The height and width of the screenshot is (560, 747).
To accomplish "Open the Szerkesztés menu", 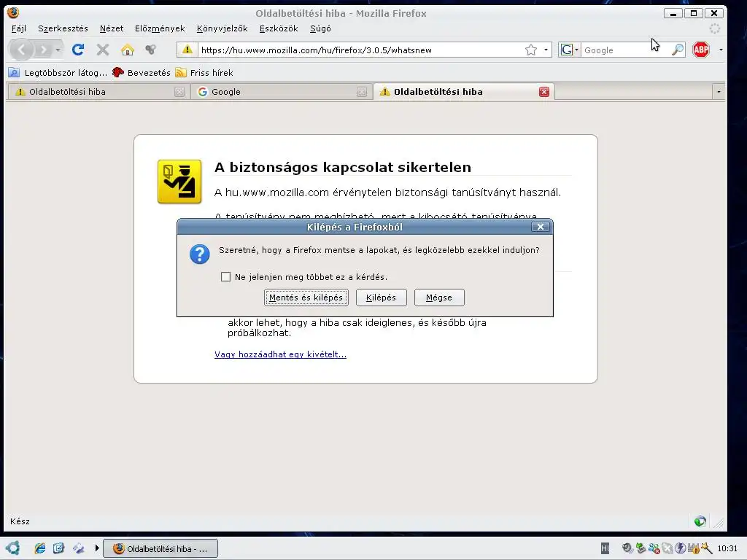I will click(63, 28).
